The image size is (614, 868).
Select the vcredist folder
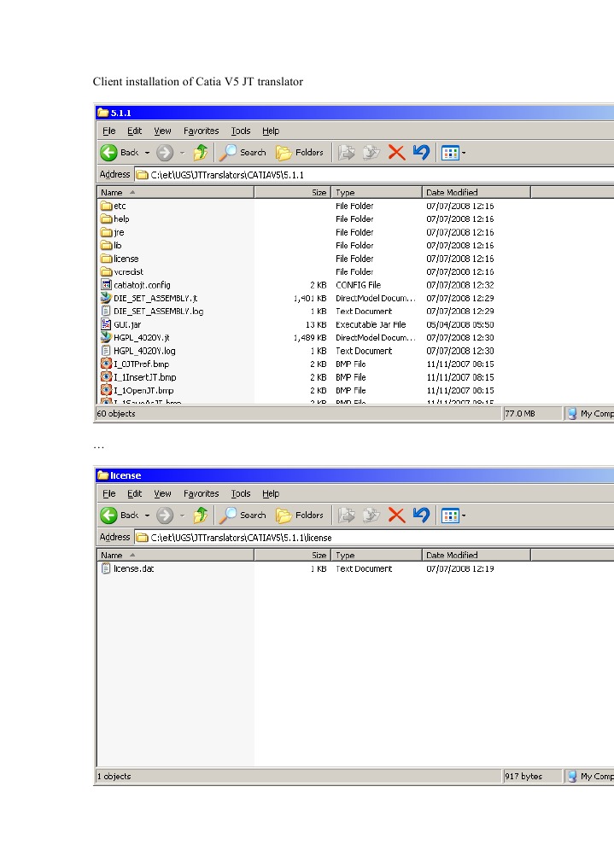[128, 271]
